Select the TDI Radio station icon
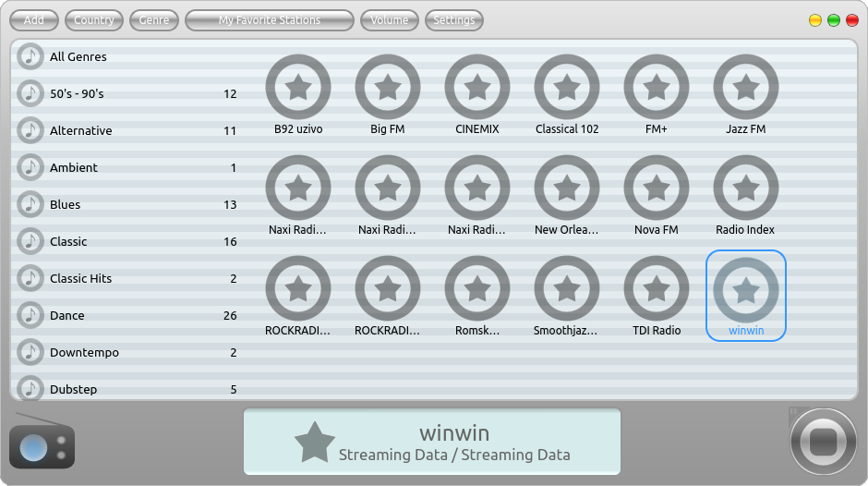This screenshot has width=868, height=486. (657, 288)
